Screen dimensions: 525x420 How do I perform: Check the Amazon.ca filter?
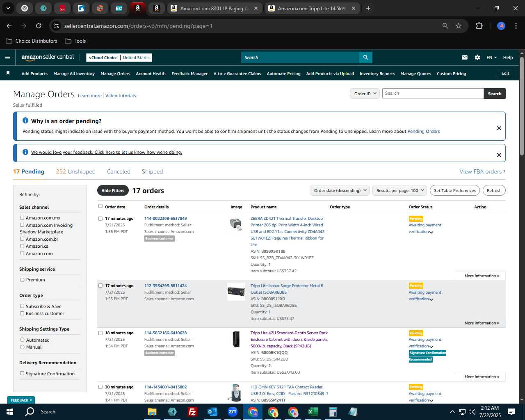[22, 246]
